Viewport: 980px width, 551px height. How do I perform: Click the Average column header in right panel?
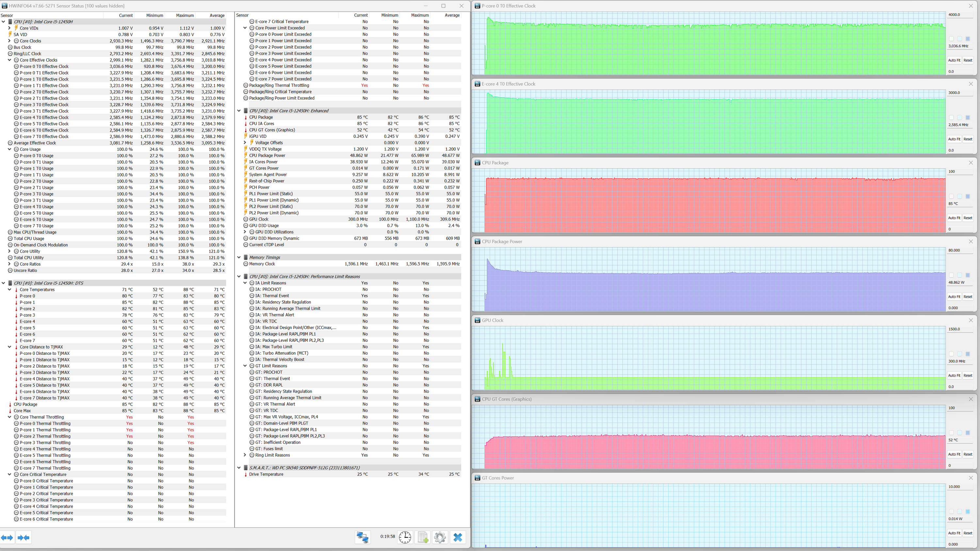[x=452, y=15]
